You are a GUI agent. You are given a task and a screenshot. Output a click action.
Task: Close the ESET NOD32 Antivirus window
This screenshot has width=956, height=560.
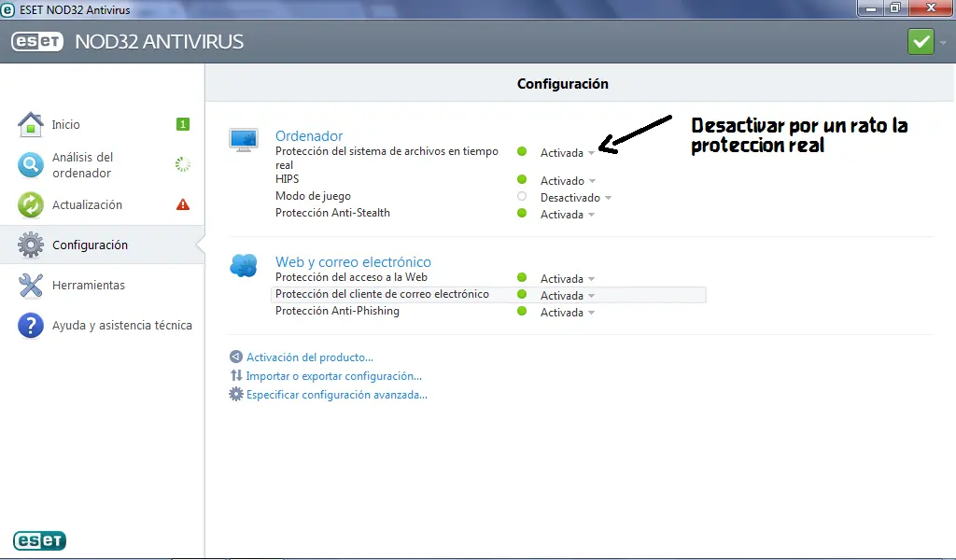931,8
